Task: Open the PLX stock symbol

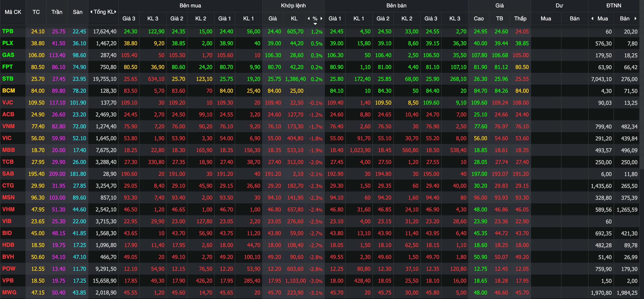Action: click(8, 43)
